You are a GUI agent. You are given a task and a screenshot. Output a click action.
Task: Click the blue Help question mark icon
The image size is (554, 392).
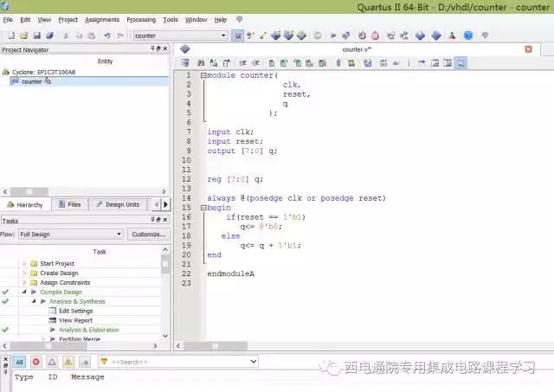pos(468,35)
